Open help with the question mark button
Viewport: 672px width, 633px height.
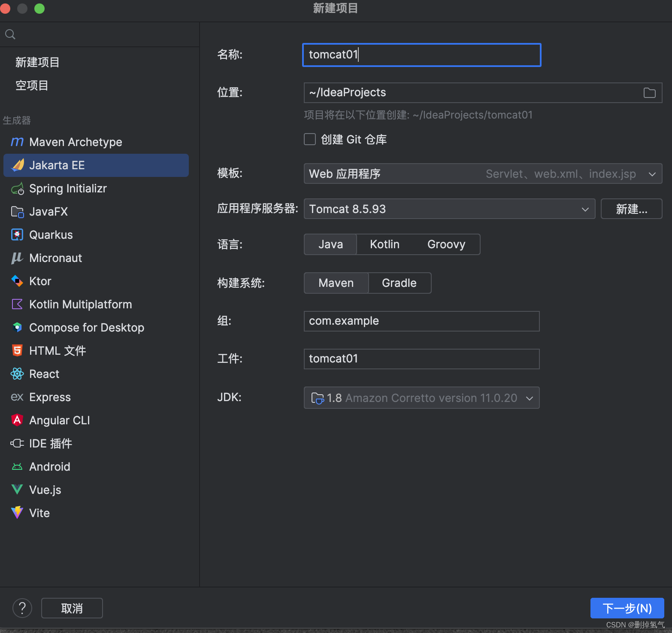(22, 608)
